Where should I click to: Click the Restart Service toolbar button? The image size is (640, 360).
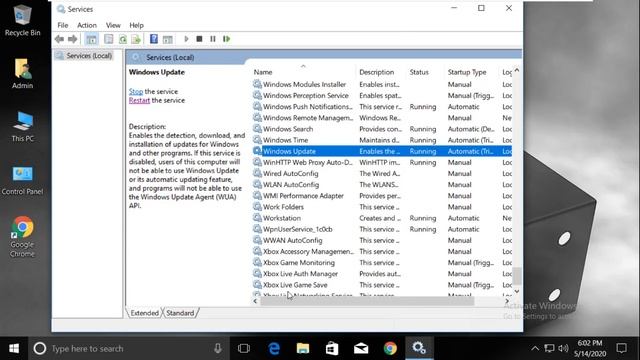[x=227, y=39]
